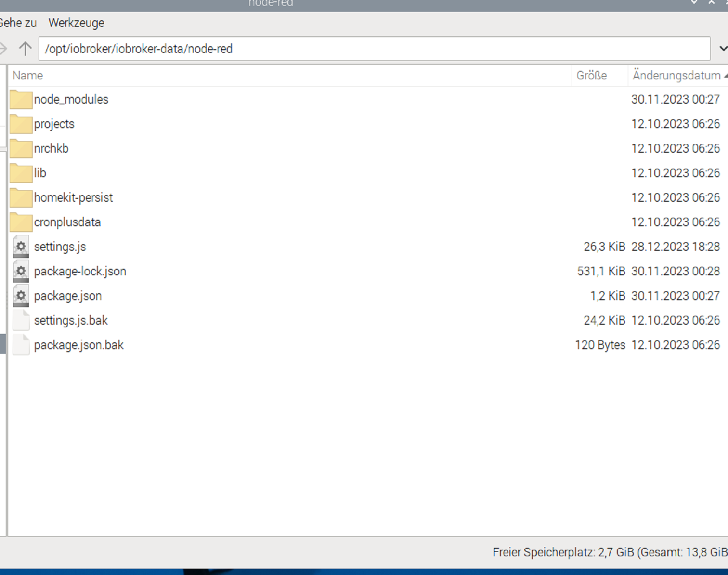Click the modification date of package.json
This screenshot has height=575, width=728.
(x=676, y=296)
